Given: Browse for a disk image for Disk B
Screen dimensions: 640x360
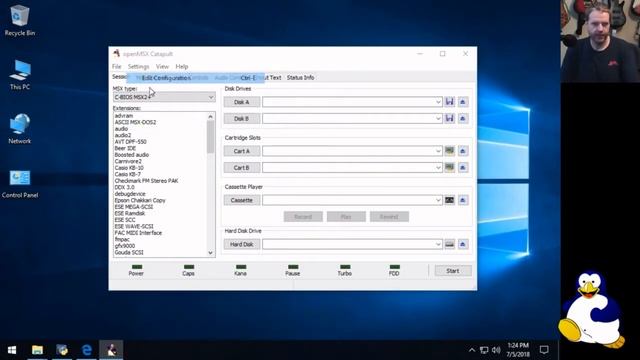Looking at the screenshot, I should pos(449,118).
